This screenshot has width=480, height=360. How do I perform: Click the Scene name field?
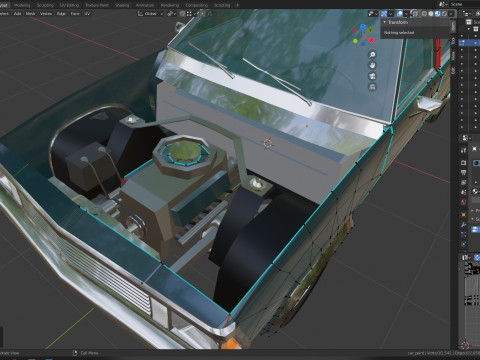465,4
